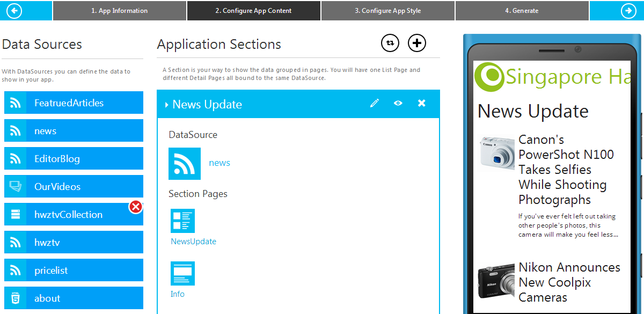Select the FeatruedArticles data source

tap(74, 103)
